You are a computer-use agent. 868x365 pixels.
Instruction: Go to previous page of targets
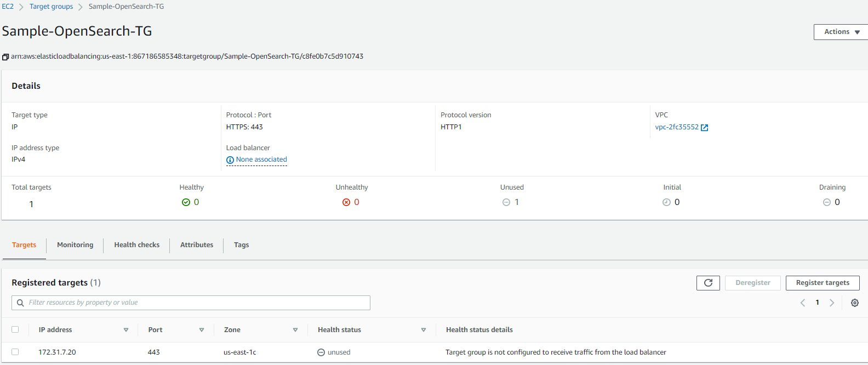click(803, 303)
